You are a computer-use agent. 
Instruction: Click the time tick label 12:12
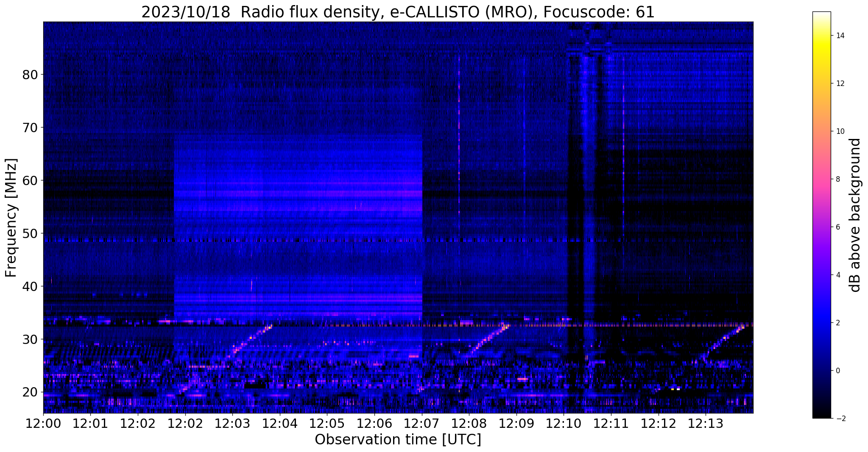[x=658, y=423]
